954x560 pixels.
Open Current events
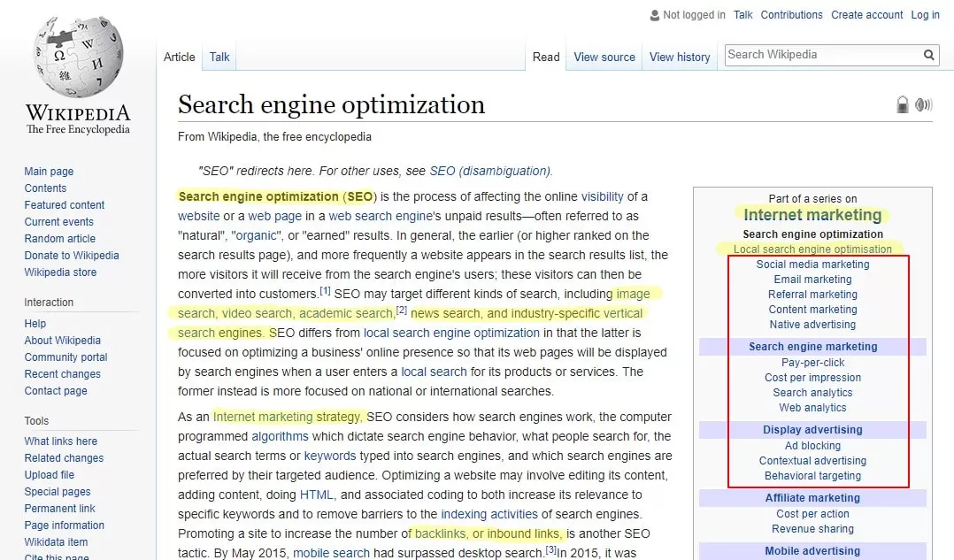point(59,222)
